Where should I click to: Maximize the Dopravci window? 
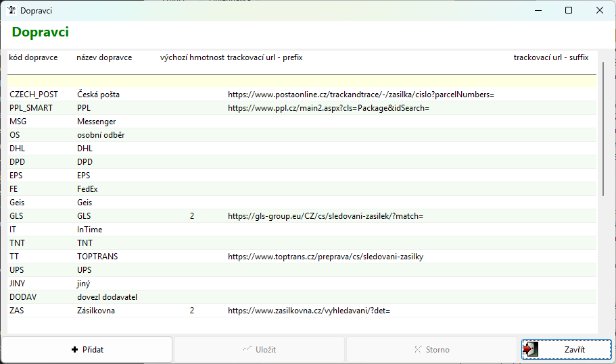pos(569,11)
